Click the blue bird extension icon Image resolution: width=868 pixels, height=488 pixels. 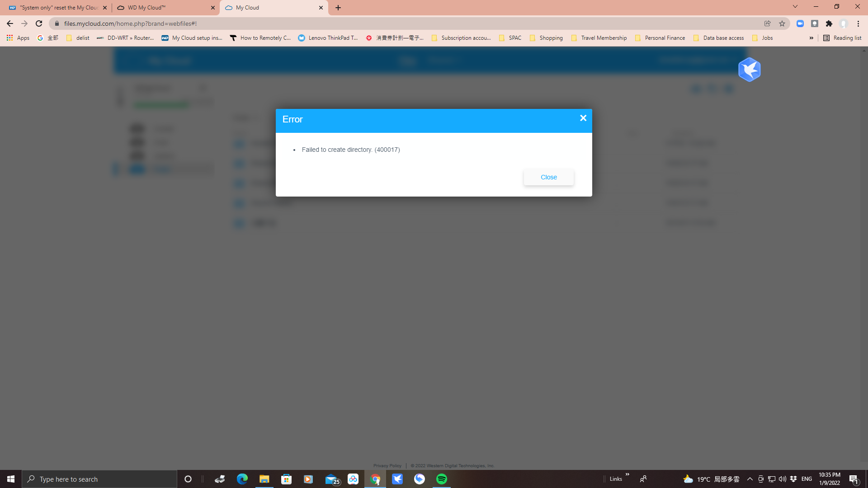749,70
